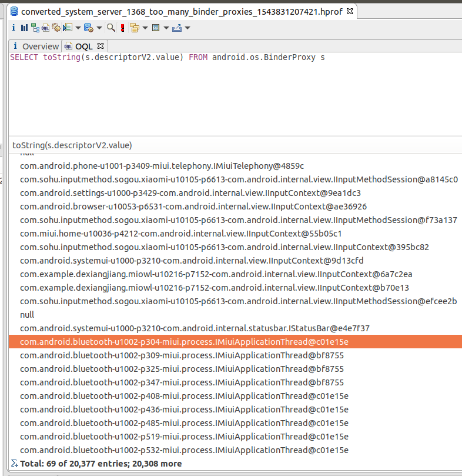Open the Dominator Tree view
This screenshot has height=476, width=462.
coord(35,28)
